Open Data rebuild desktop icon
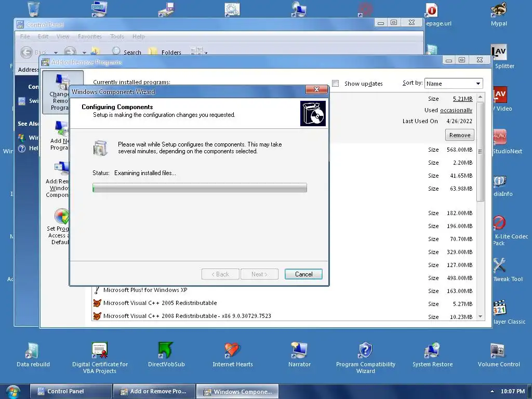532x399 pixels. [33, 355]
